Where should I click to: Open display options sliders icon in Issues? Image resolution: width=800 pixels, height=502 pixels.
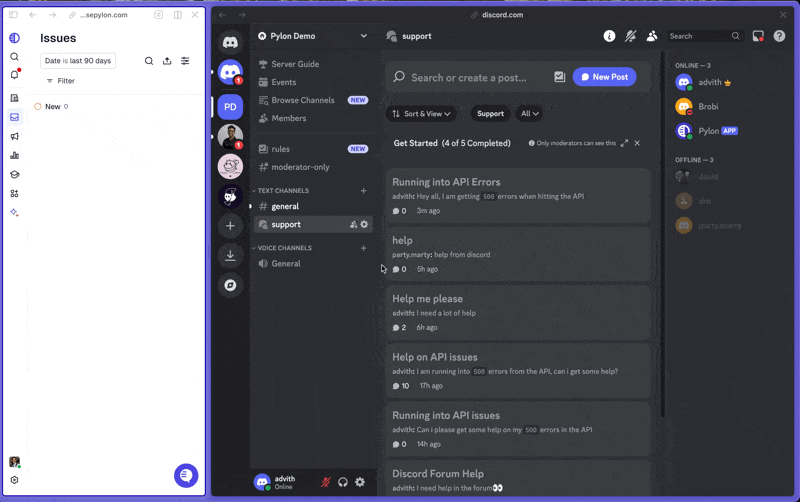coord(185,61)
